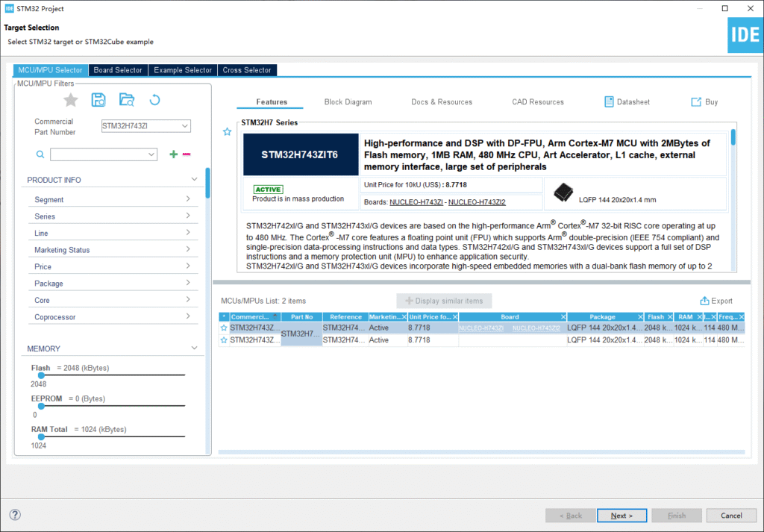Open the Block Diagram tab
The height and width of the screenshot is (532, 764).
click(348, 101)
